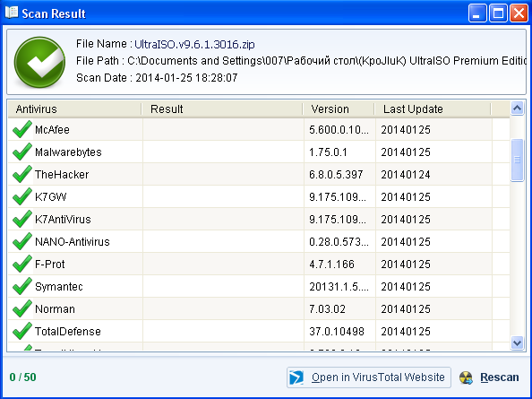This screenshot has height=399, width=532.
Task: Sort list by Result column header
Action: coord(222,109)
